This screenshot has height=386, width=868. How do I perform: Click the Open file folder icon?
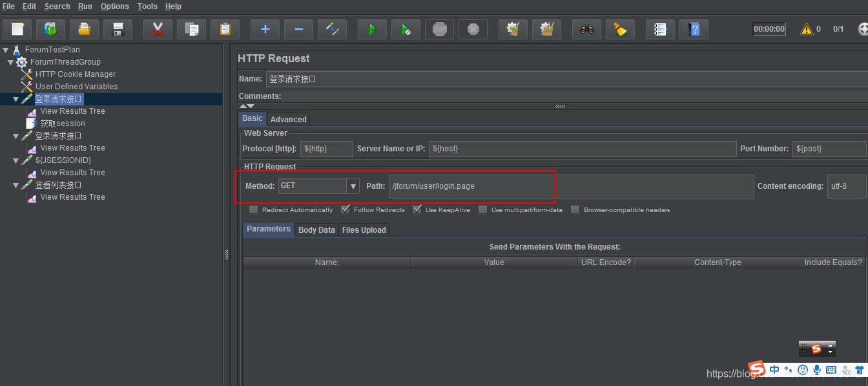(x=84, y=29)
